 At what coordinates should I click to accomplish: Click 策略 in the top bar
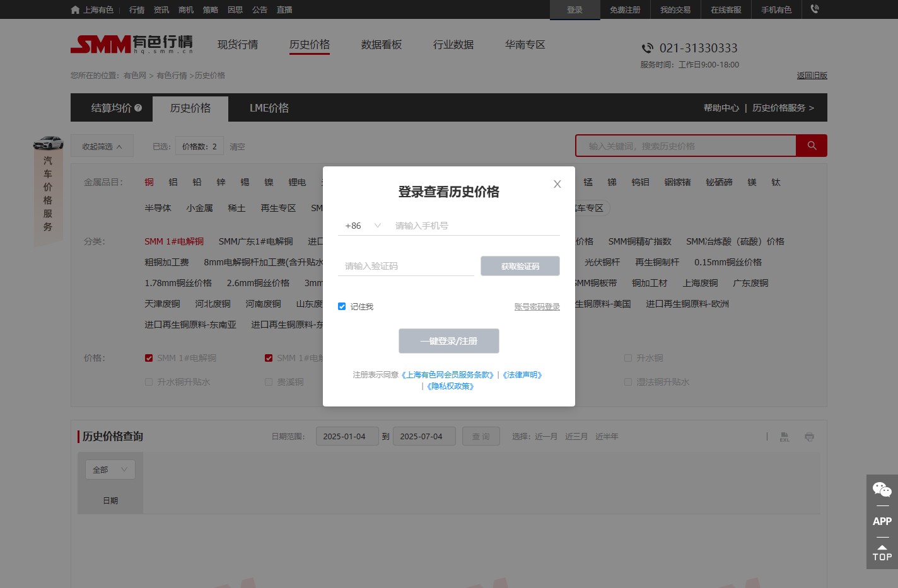click(211, 10)
